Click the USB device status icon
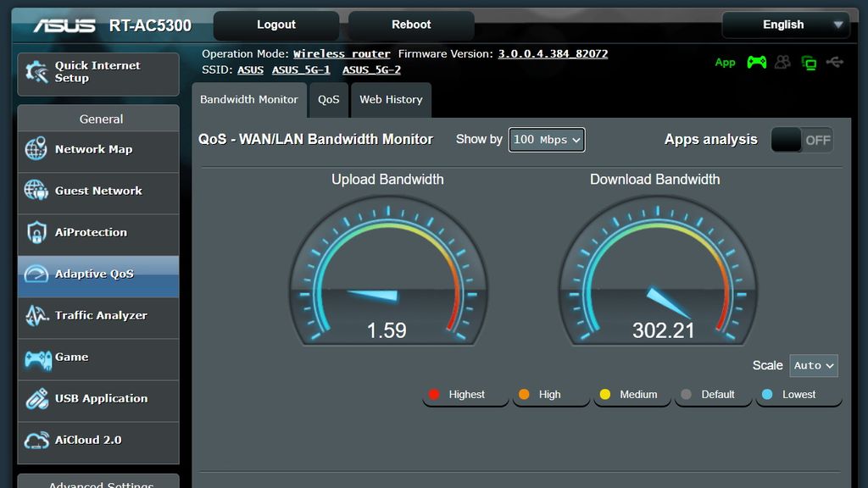The height and width of the screenshot is (488, 868). point(836,62)
